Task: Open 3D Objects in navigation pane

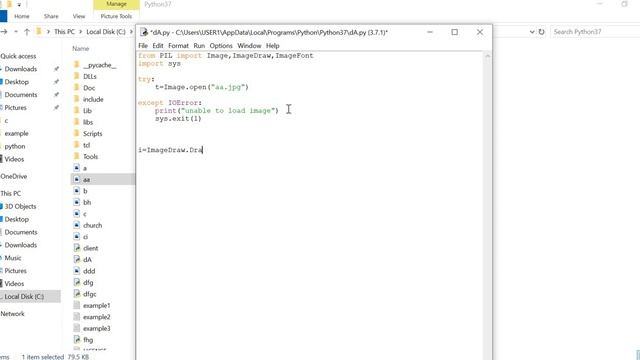Action: (20, 207)
